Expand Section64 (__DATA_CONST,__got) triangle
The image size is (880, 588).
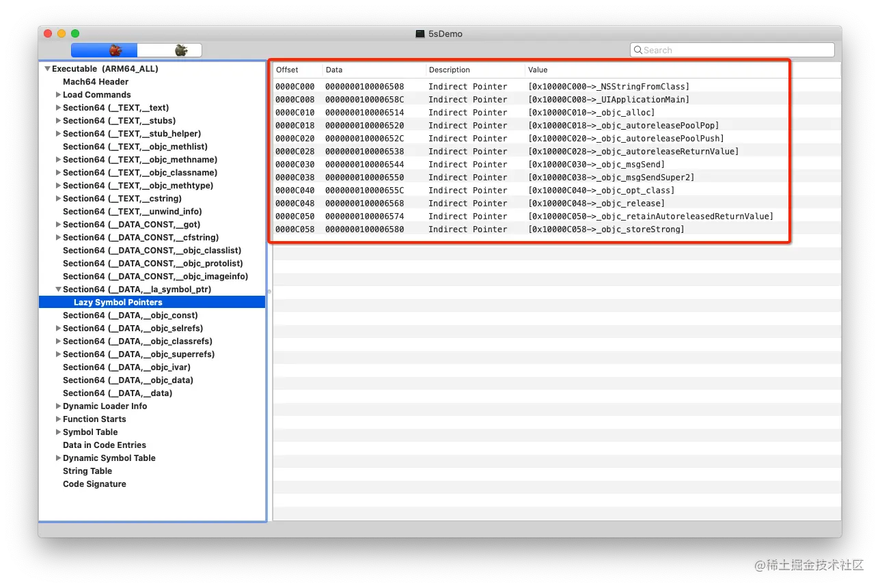pos(58,225)
